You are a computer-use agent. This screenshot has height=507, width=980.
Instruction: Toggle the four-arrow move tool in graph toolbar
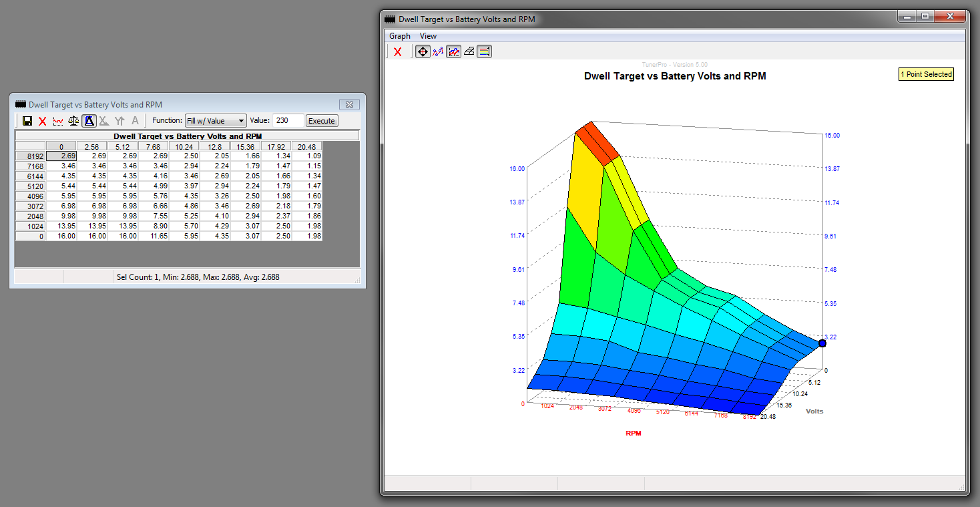pyautogui.click(x=423, y=51)
